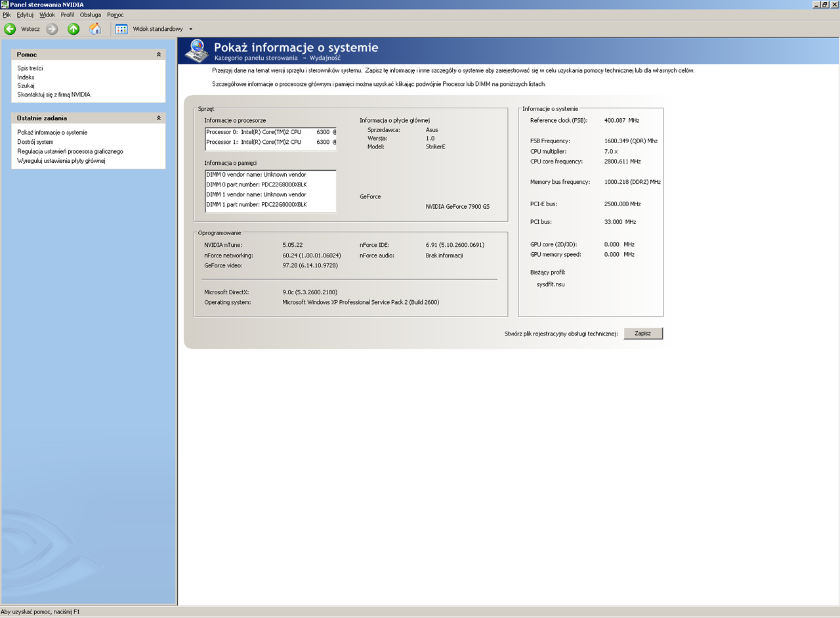840x618 pixels.
Task: Select DIMM 1 part number row
Action: [270, 205]
